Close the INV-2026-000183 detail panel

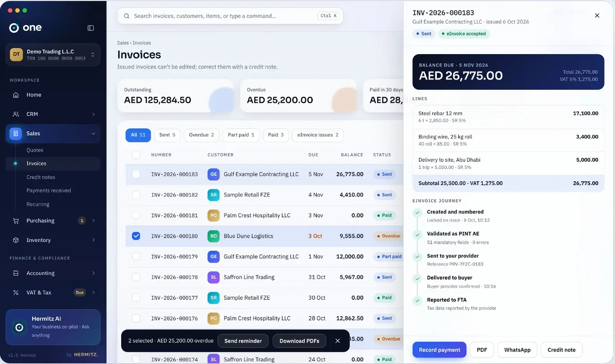point(597,16)
